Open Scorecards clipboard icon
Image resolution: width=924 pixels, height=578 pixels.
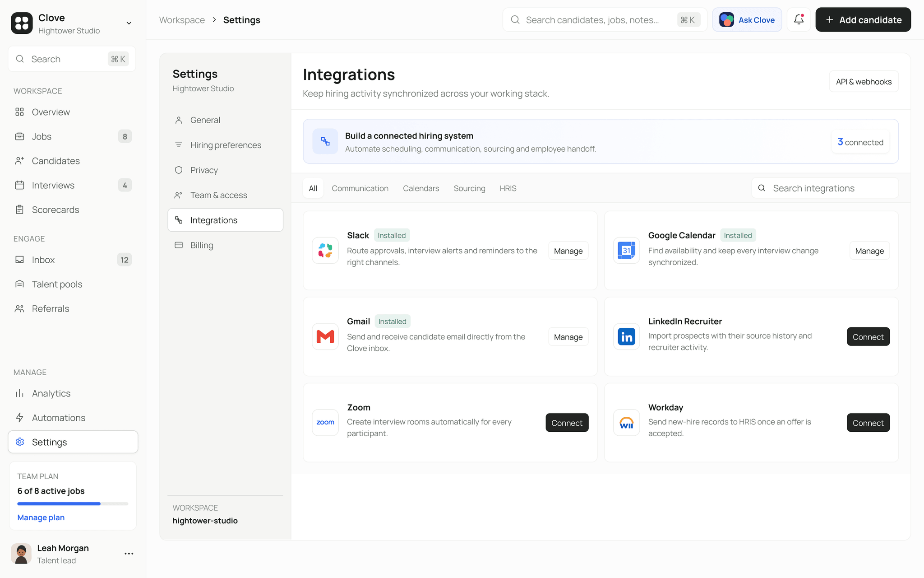click(19, 210)
